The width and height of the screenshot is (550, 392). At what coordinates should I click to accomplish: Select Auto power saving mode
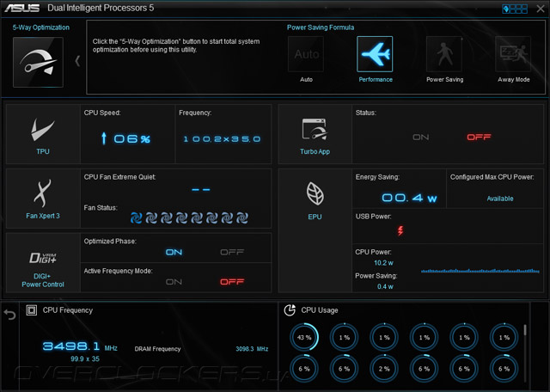tap(306, 54)
